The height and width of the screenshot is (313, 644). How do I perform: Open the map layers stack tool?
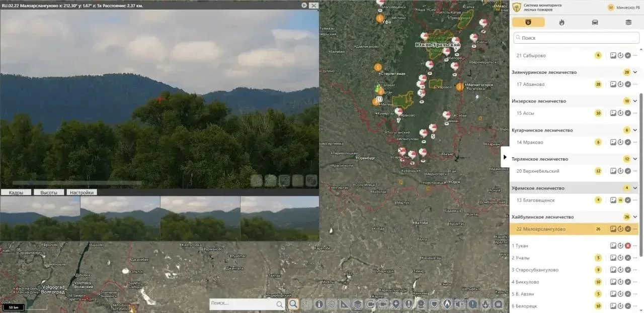[x=357, y=304]
